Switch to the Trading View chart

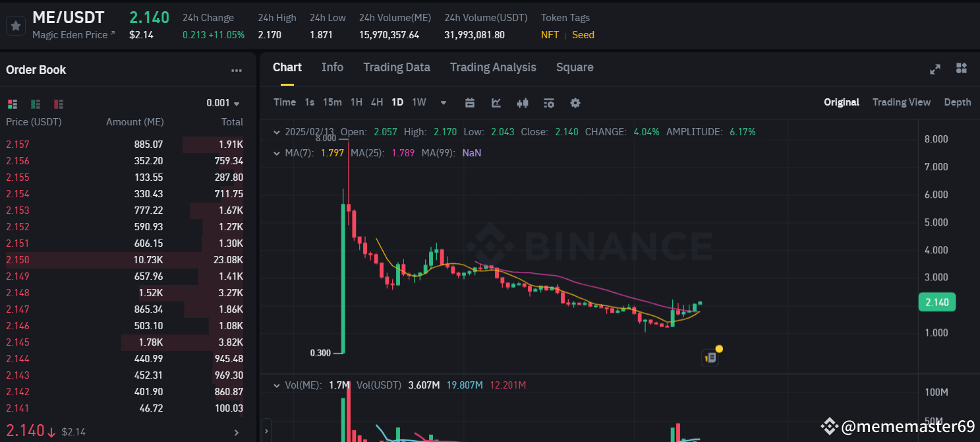coord(902,102)
